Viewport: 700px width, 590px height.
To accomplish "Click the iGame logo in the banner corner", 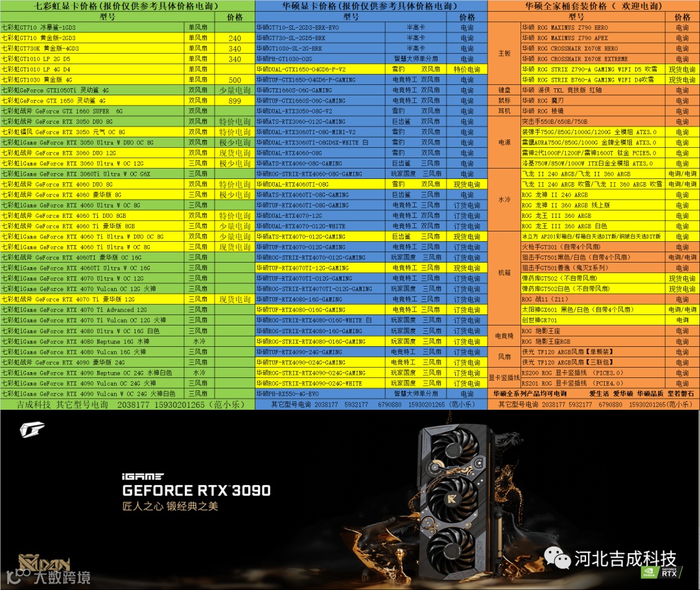I will pyautogui.click(x=32, y=430).
